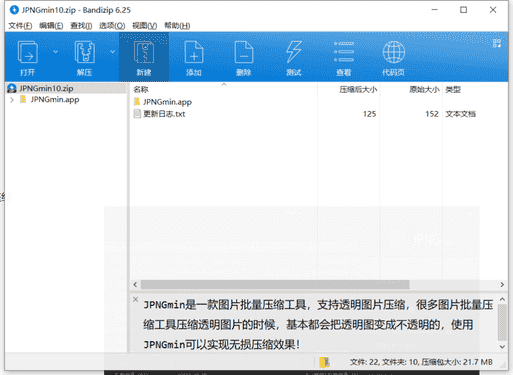Click comment panel scroll up arrow
This screenshot has width=513, height=375.
tap(502, 299)
